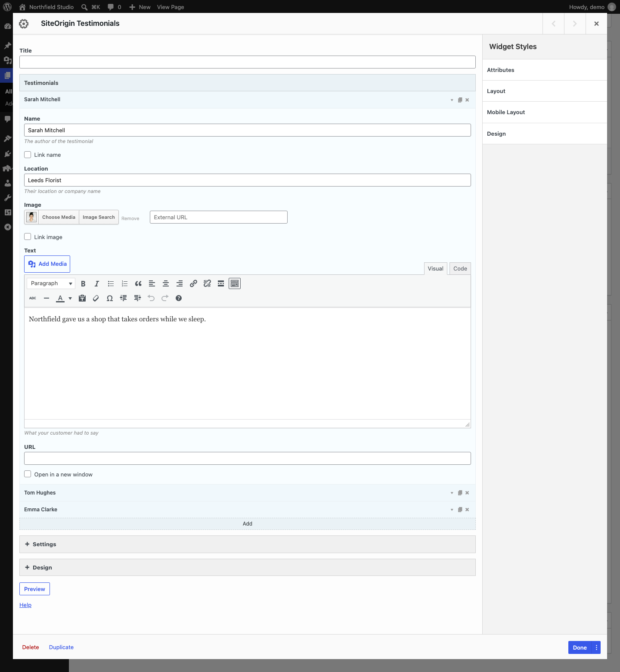Click the insert link chain icon
The width and height of the screenshot is (620, 672).
click(x=193, y=283)
